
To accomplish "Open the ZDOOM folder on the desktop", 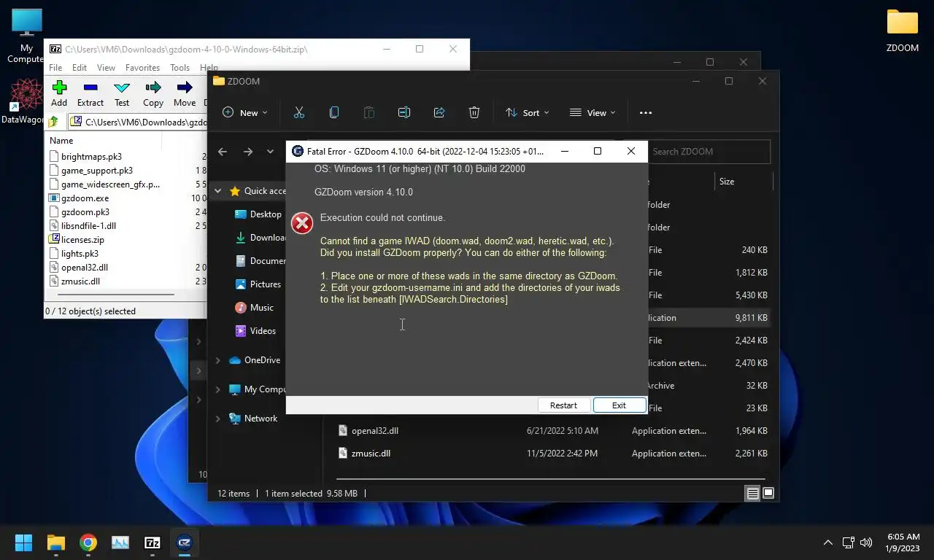I will pos(903,31).
